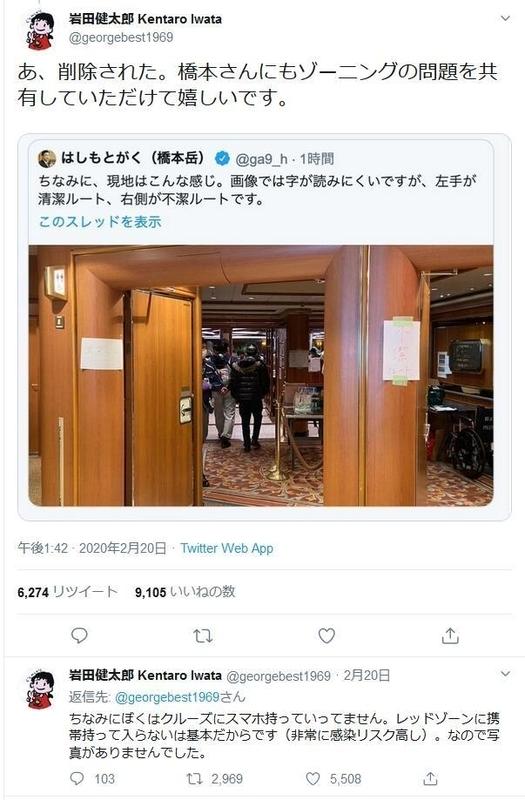Click share icon on the reply tweet
The height and width of the screenshot is (800, 525).
431,779
